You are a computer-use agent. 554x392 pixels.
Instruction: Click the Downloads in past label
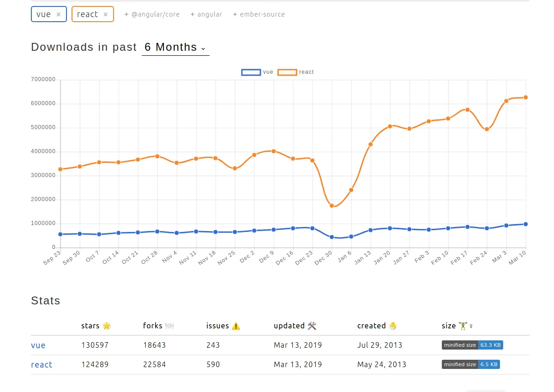[84, 47]
